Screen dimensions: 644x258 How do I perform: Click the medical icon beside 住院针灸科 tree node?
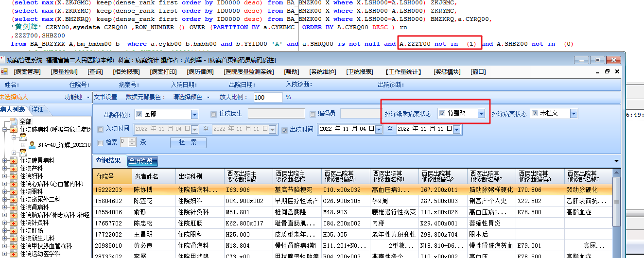pyautogui.click(x=14, y=223)
